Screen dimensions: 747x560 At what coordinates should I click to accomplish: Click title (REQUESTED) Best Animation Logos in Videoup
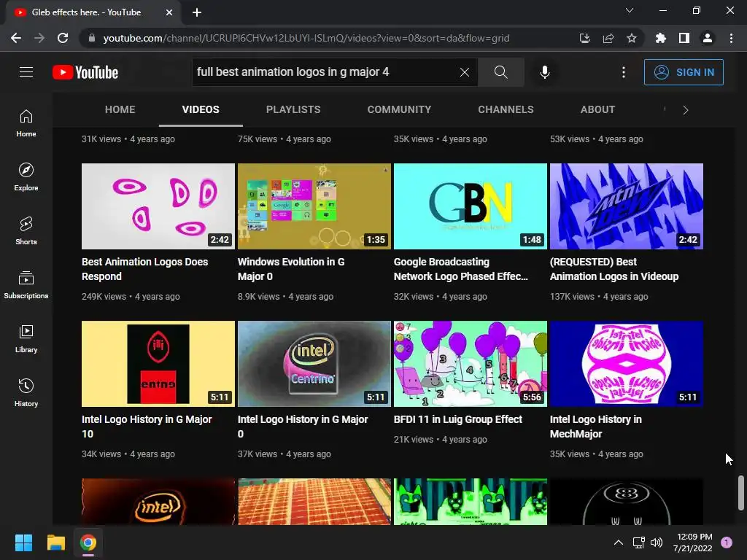click(x=614, y=269)
